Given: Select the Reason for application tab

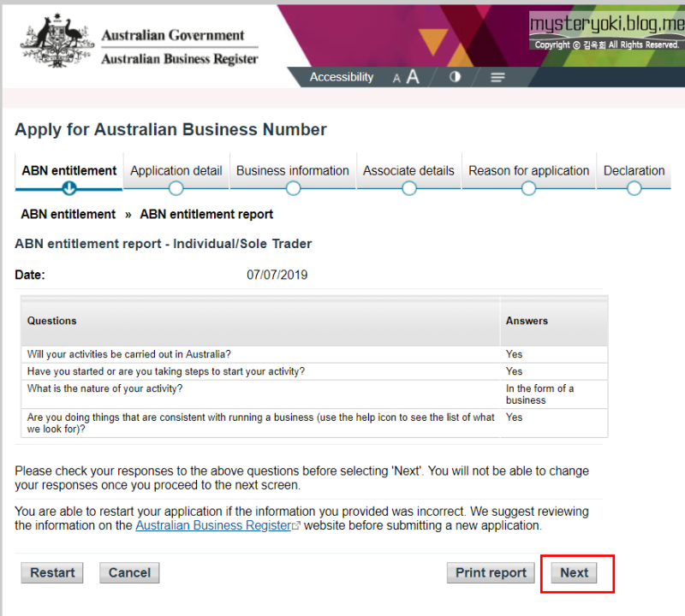Looking at the screenshot, I should point(528,171).
